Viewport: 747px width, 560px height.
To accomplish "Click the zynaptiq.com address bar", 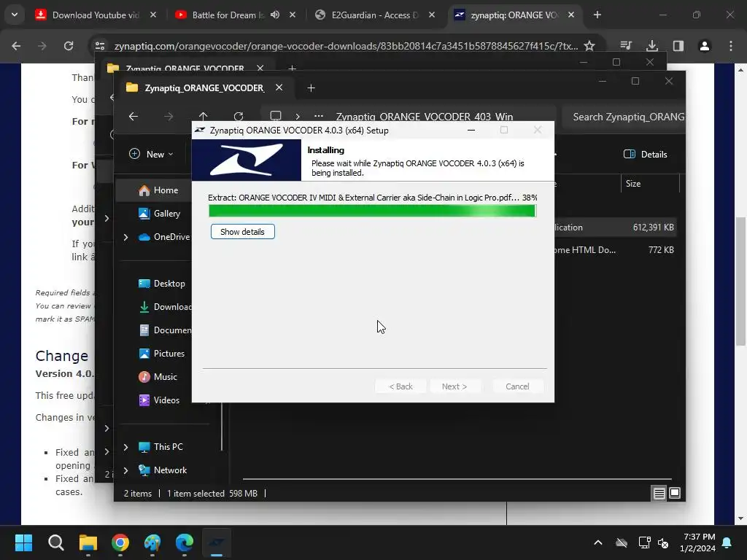I will click(346, 46).
